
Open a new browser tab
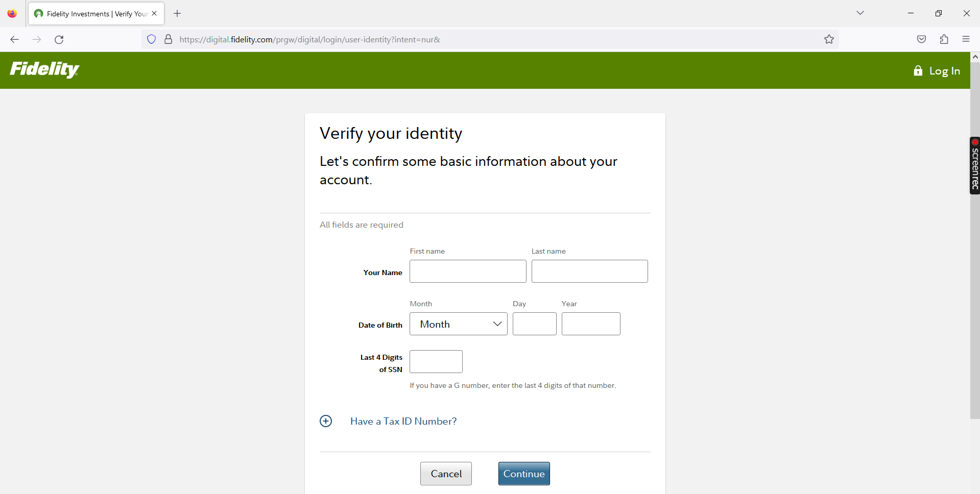point(177,13)
